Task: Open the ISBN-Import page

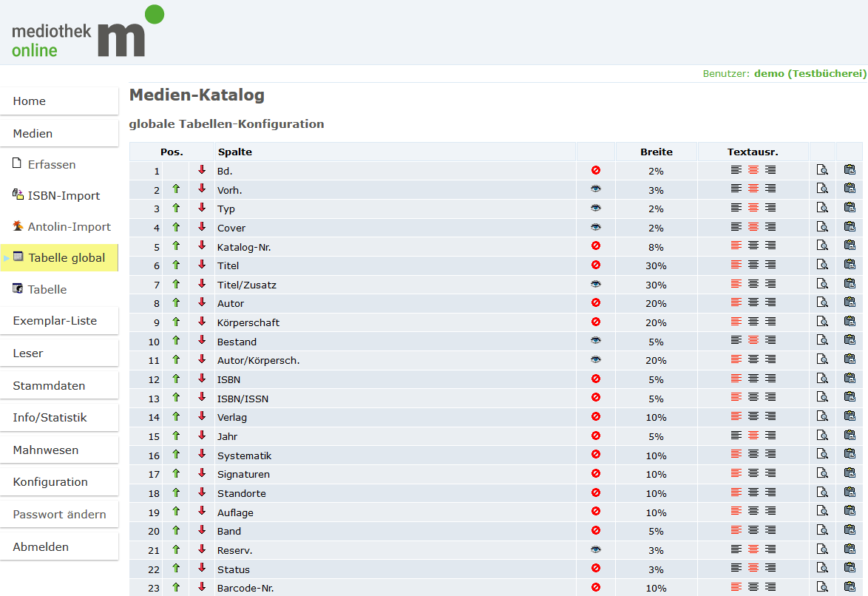Action: pos(64,195)
